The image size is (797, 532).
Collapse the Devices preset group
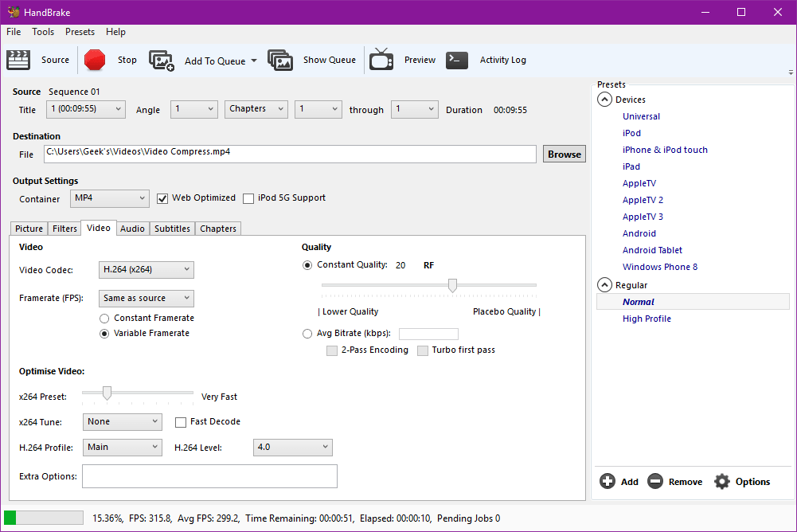604,100
